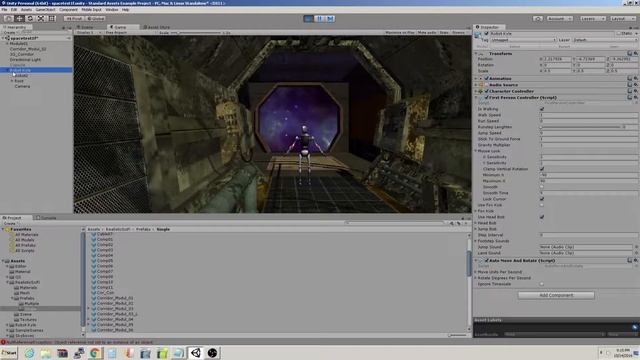Open the Account dropdown
The width and height of the screenshot is (640, 360).
[560, 18]
